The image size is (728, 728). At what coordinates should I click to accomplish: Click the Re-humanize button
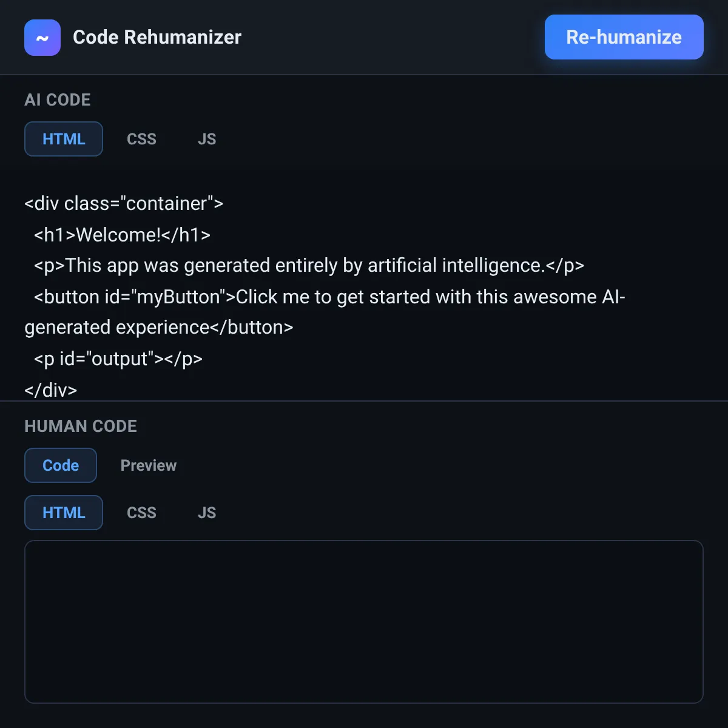(624, 37)
